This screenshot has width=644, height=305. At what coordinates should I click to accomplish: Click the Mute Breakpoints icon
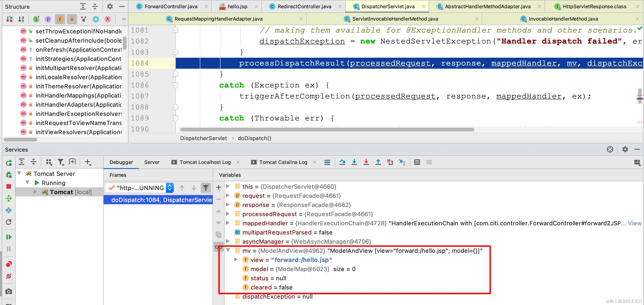(8, 276)
